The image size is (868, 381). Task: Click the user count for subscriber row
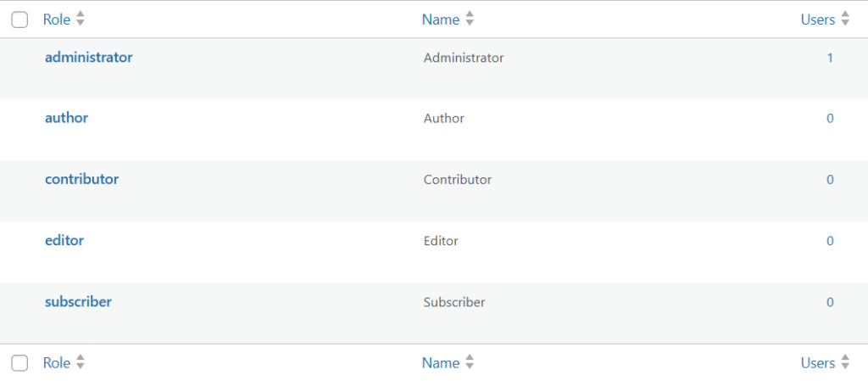[831, 301]
